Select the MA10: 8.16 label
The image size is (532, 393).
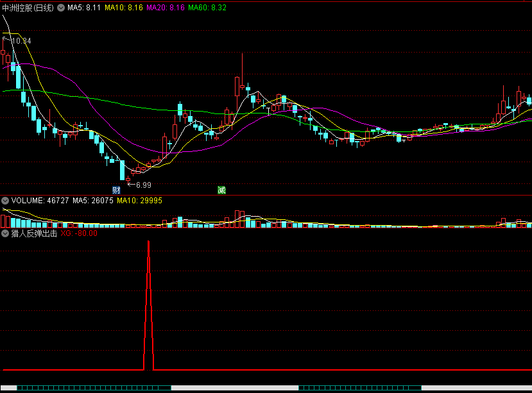pyautogui.click(x=123, y=8)
